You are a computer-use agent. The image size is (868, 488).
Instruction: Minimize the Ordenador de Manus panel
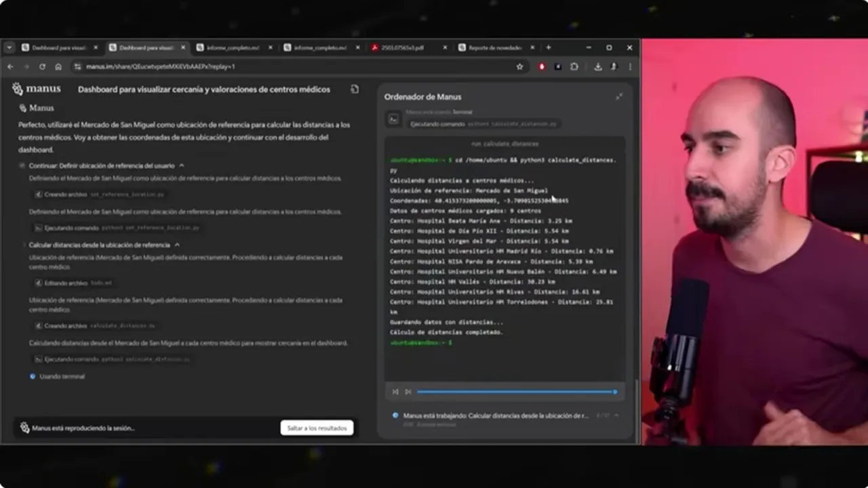coord(618,96)
